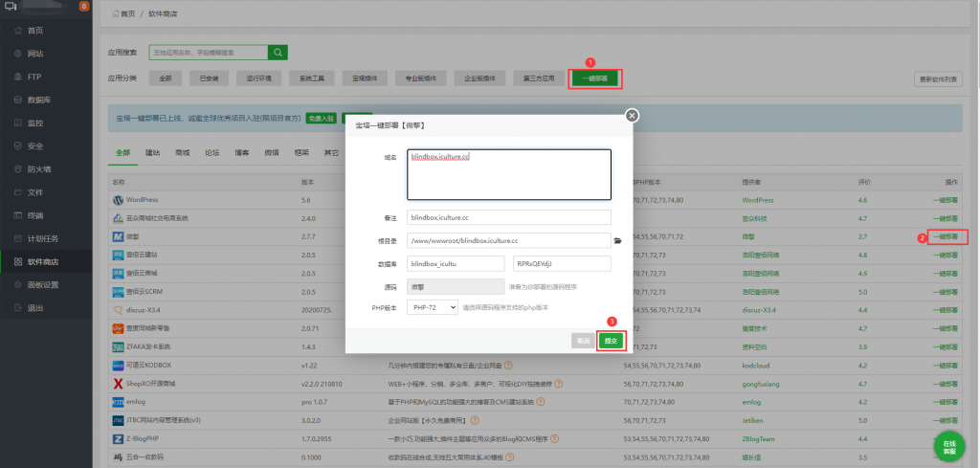The height and width of the screenshot is (468, 980).
Task: Click 一键部署 link in 微擎 row
Action: click(x=945, y=236)
